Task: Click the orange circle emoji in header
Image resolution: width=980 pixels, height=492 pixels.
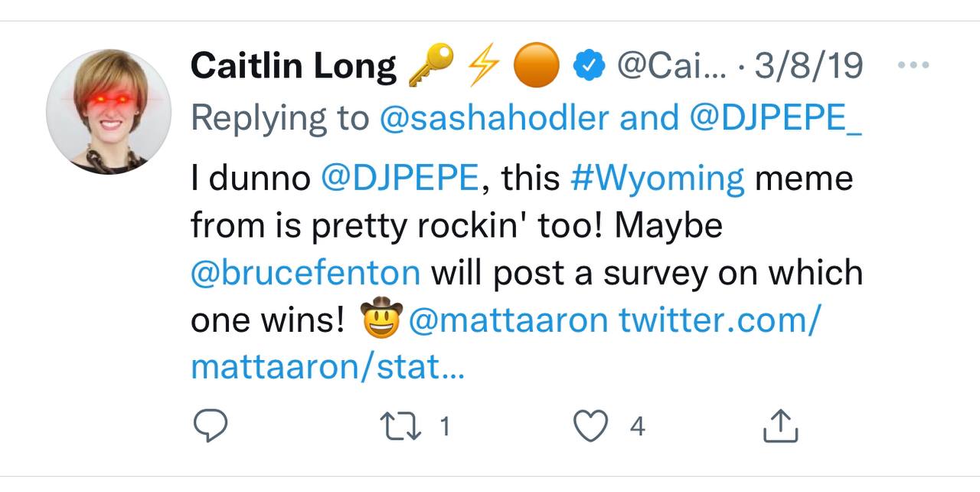Action: (x=536, y=67)
